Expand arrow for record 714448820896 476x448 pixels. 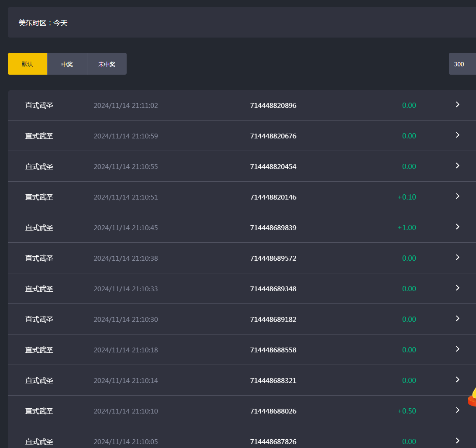(457, 104)
